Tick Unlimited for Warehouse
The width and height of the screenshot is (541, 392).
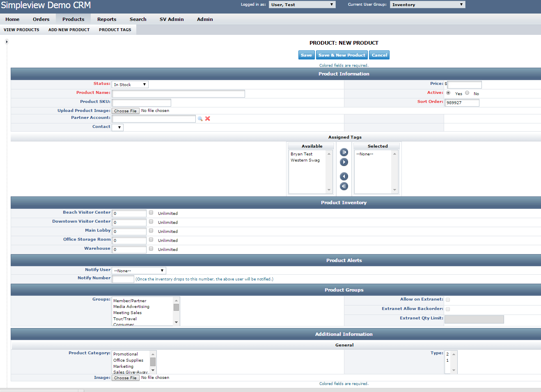pos(151,248)
